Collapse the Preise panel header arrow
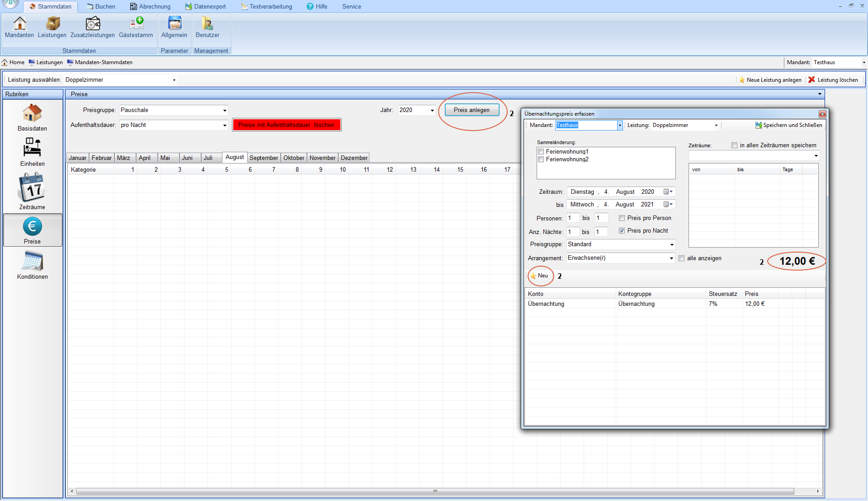This screenshot has width=868, height=501. pos(820,94)
